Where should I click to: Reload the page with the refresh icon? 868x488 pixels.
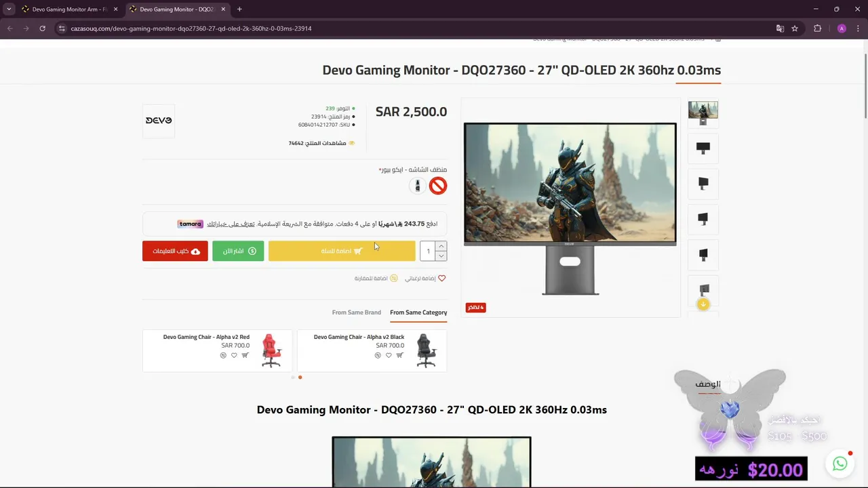point(42,28)
